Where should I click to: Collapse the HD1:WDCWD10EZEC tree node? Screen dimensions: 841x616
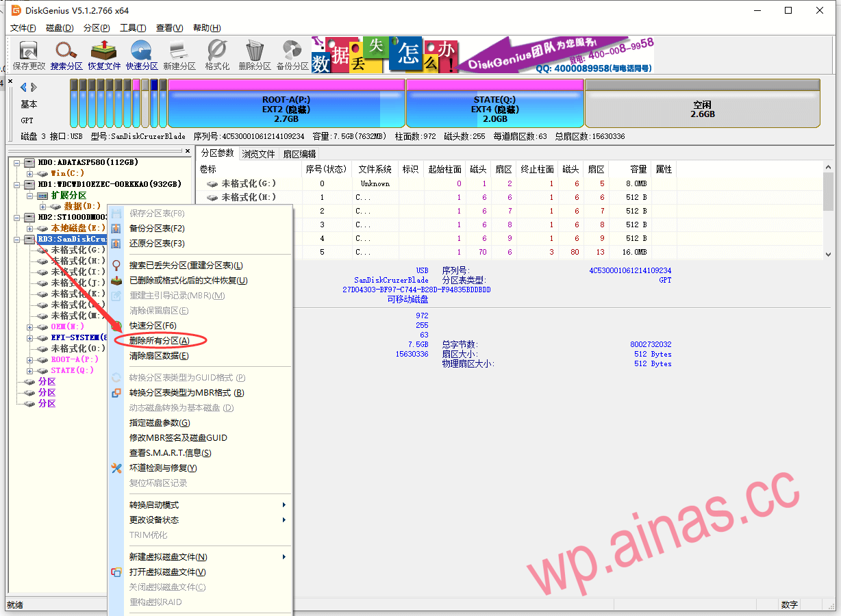[16, 185]
